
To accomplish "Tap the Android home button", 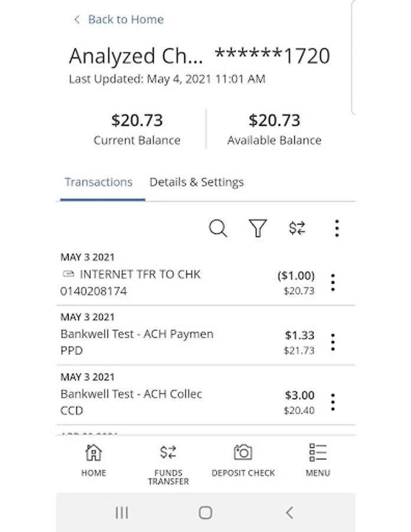I will click(x=206, y=512).
